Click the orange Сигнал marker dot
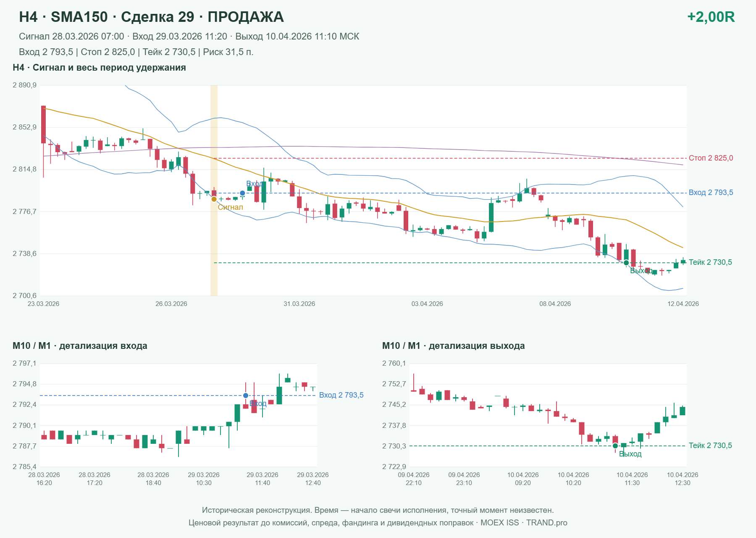The height and width of the screenshot is (538, 756). click(214, 199)
